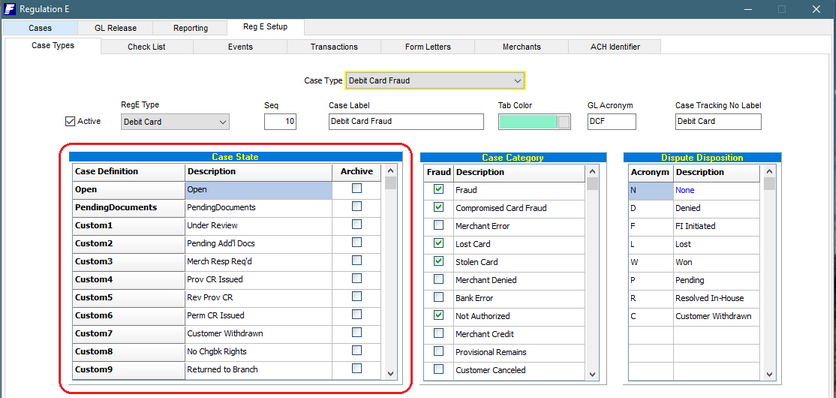Check the Provisional Remains checkbox

[x=438, y=351]
